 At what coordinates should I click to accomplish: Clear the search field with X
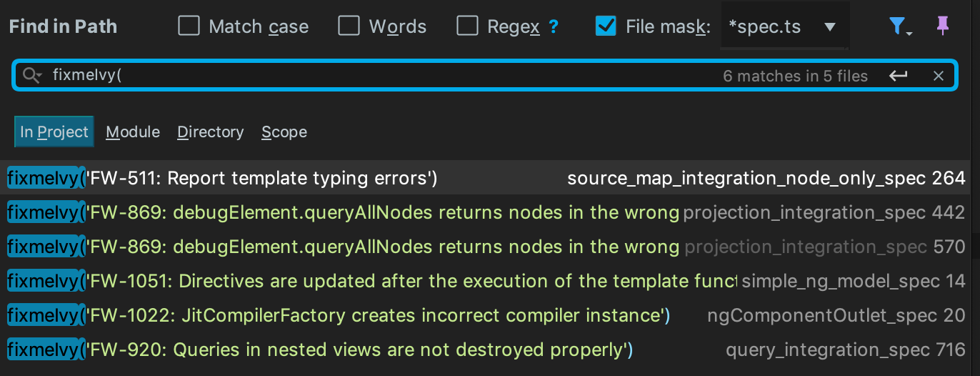point(939,76)
